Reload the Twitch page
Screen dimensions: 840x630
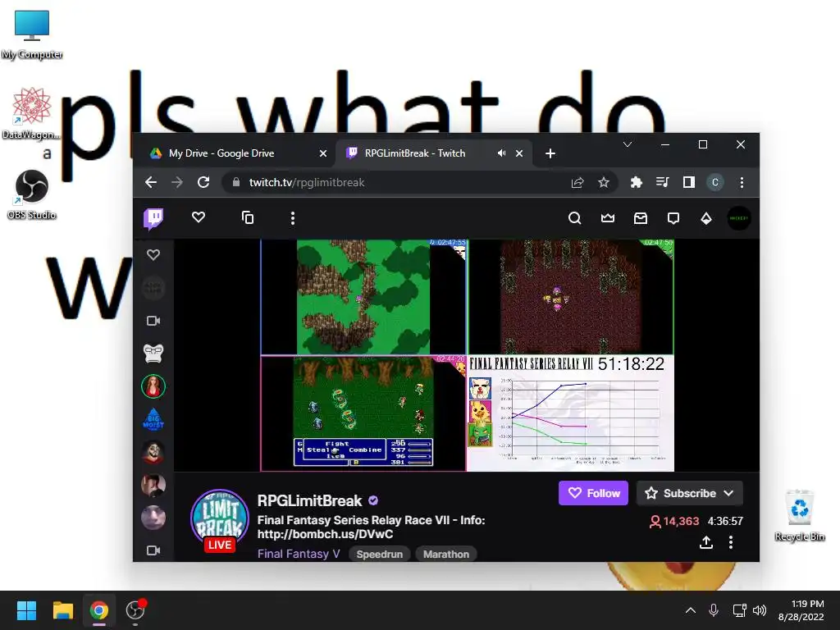point(203,182)
